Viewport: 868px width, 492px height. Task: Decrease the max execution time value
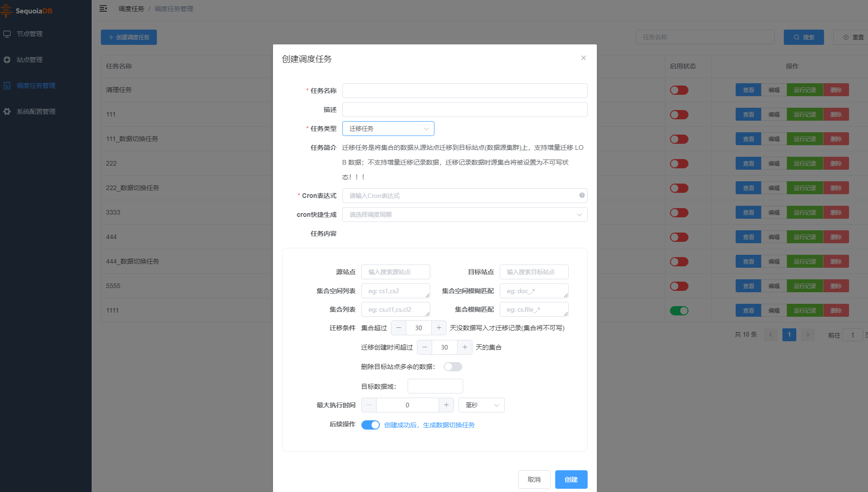(x=369, y=405)
